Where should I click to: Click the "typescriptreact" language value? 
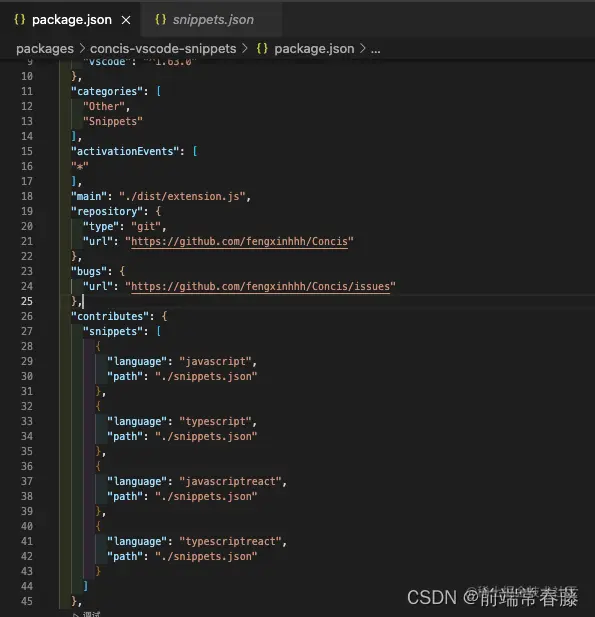(x=230, y=541)
